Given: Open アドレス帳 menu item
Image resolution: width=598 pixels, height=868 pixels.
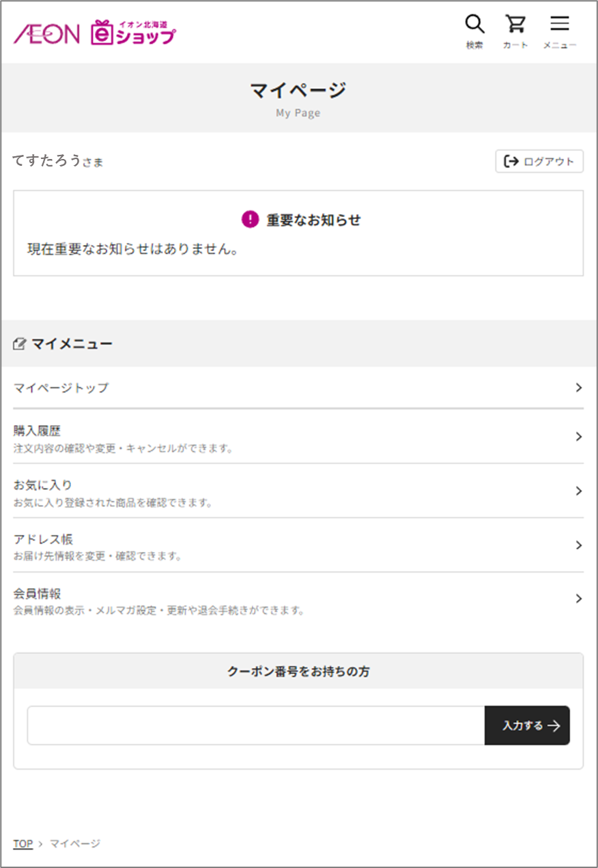Looking at the screenshot, I should click(x=298, y=545).
